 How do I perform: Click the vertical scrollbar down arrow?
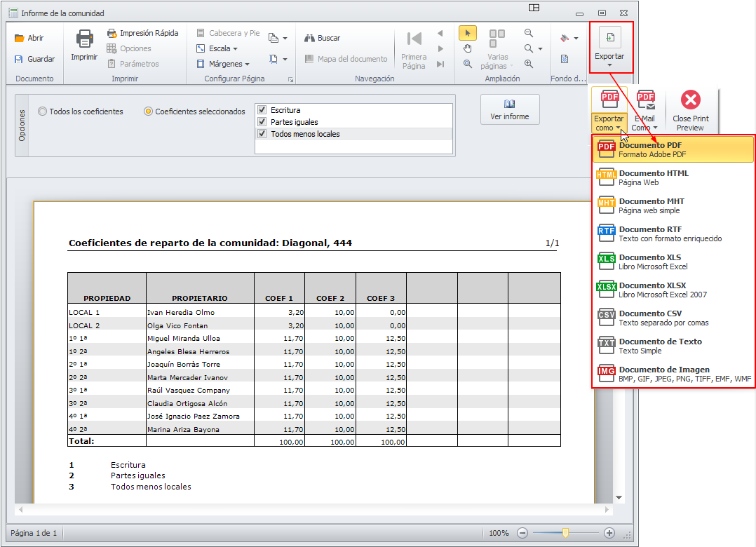click(619, 497)
